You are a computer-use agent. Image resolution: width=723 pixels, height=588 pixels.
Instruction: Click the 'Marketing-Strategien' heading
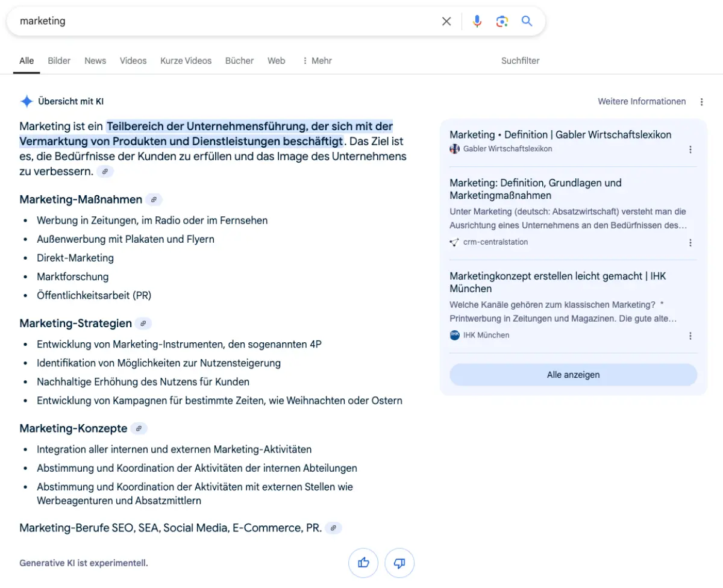coord(75,324)
